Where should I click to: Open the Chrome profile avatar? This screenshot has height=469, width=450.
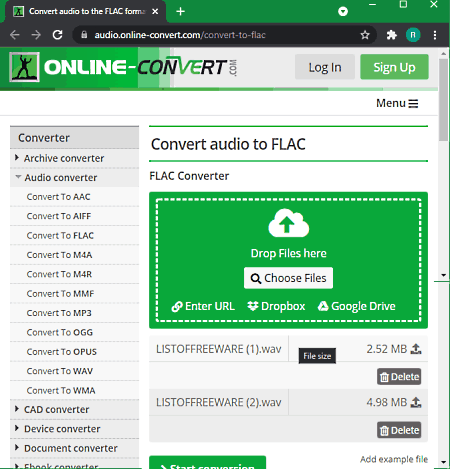(x=413, y=35)
